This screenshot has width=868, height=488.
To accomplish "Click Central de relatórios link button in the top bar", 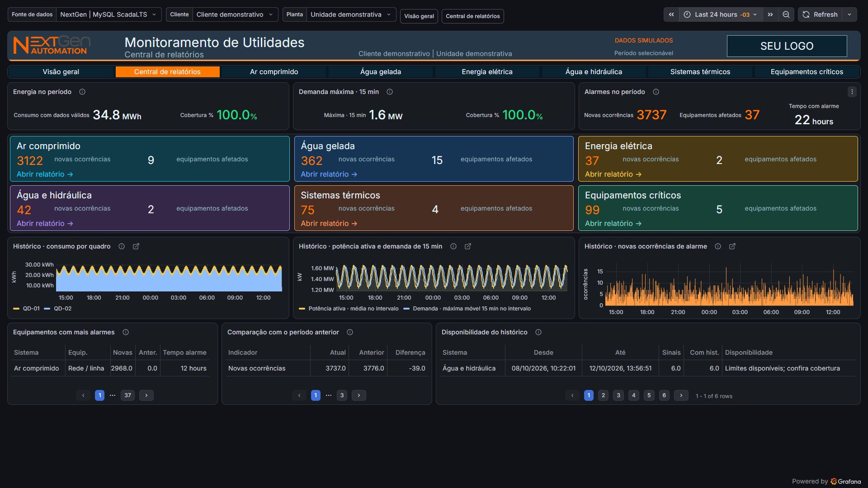I will point(473,16).
